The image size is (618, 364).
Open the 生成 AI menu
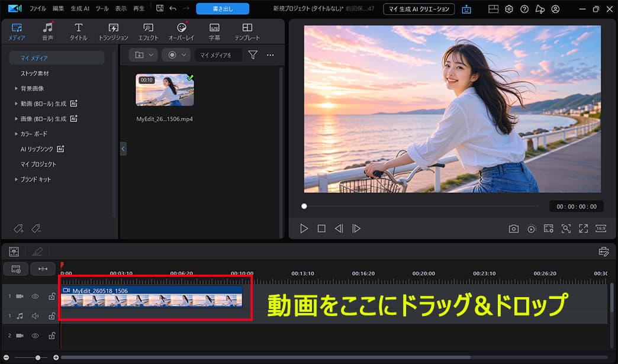pyautogui.click(x=80, y=9)
